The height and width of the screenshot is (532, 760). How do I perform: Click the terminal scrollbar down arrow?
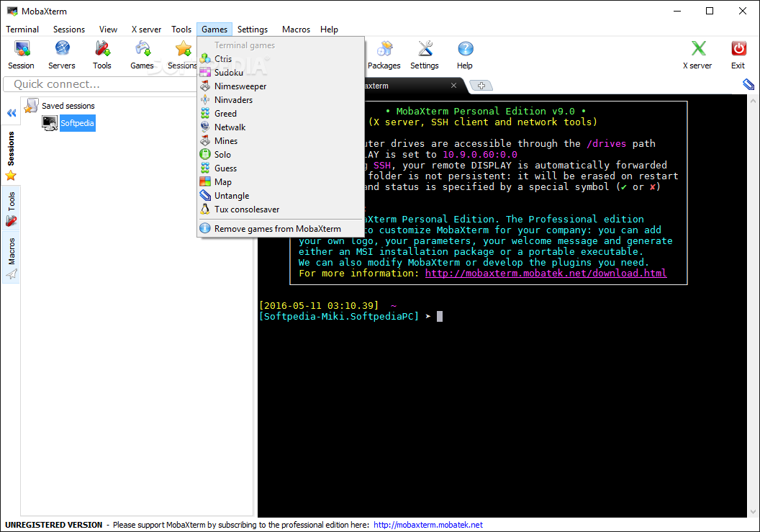click(753, 512)
